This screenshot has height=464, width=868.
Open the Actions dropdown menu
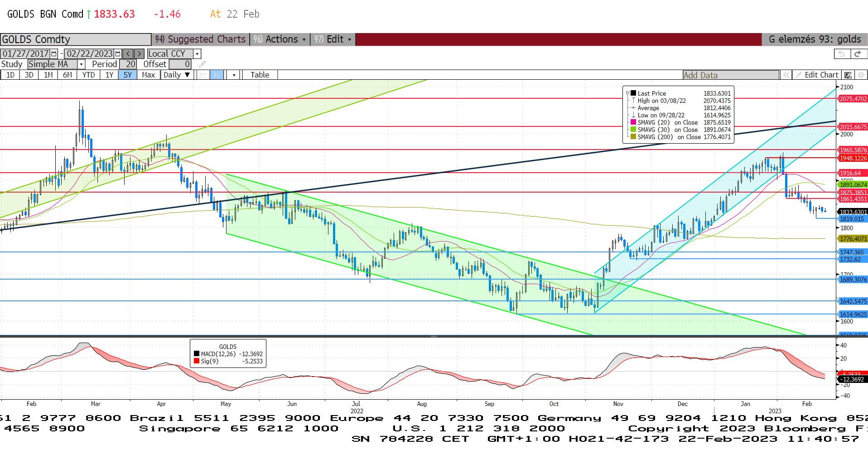click(280, 39)
